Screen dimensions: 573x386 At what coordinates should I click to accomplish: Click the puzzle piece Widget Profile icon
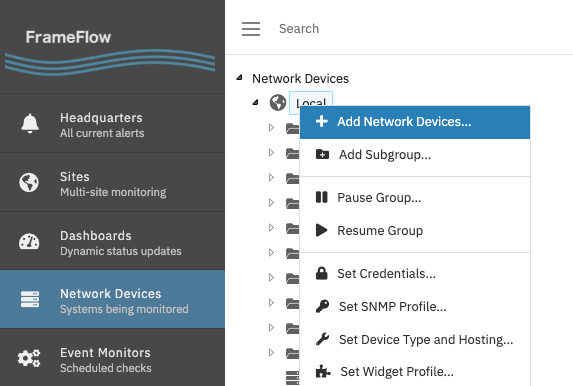click(323, 371)
